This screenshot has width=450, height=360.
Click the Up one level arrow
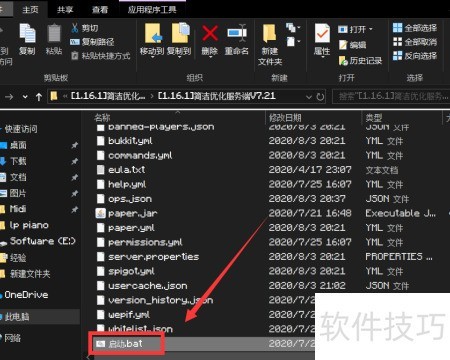[x=39, y=97]
